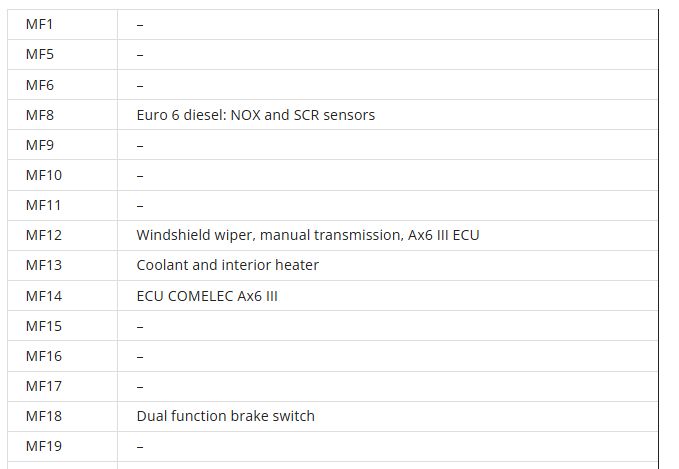Select the MF18 fuse label
This screenshot has width=679, height=469.
[x=44, y=415]
